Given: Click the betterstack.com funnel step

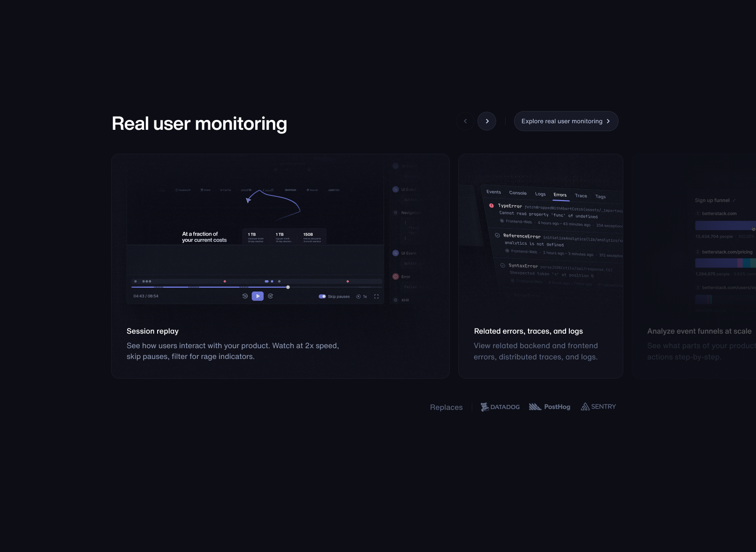Looking at the screenshot, I should tap(719, 214).
